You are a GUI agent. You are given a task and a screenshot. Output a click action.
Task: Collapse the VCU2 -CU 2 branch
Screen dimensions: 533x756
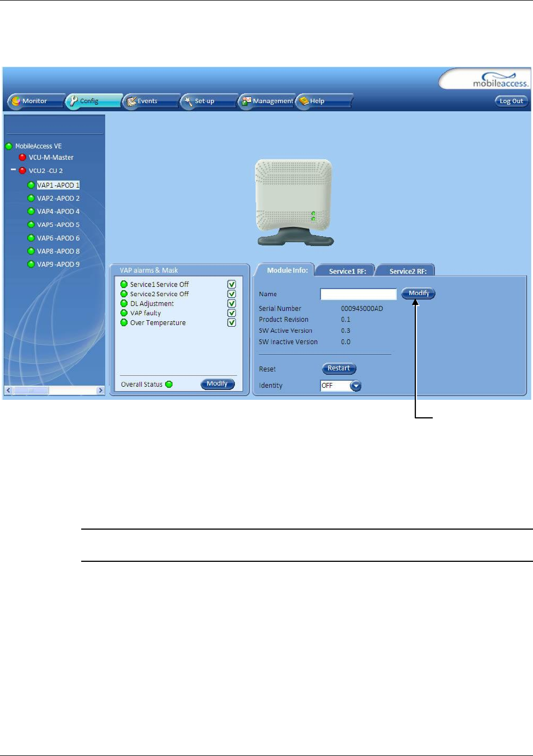pyautogui.click(x=13, y=170)
